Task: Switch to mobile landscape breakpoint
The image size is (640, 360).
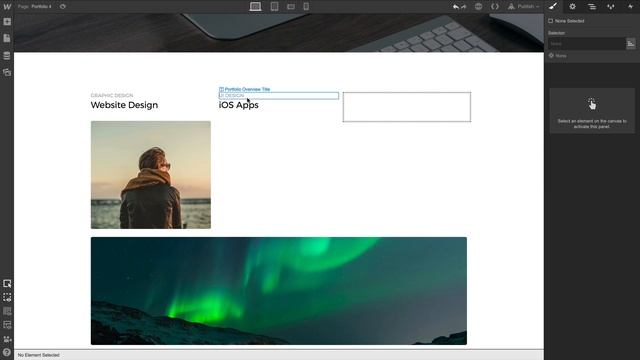Action: (291, 7)
